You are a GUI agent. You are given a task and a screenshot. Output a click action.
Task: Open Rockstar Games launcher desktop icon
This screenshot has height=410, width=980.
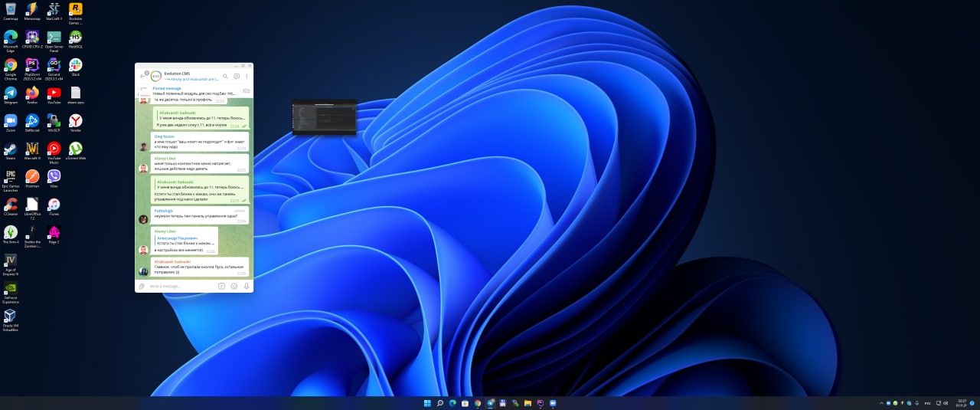(x=75, y=13)
